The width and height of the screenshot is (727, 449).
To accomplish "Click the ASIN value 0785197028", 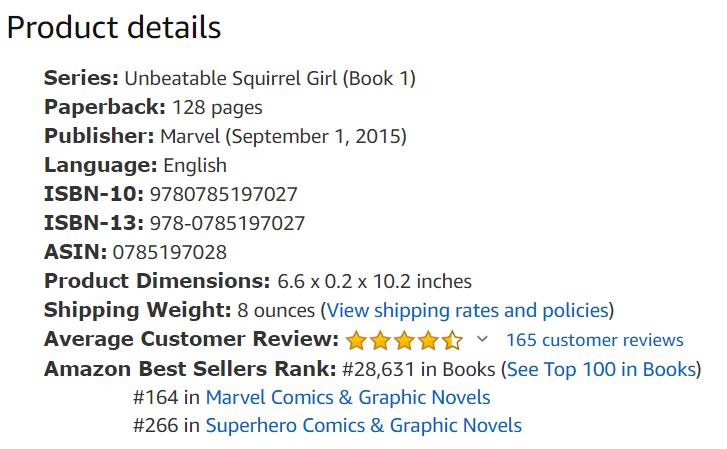I will 170,252.
